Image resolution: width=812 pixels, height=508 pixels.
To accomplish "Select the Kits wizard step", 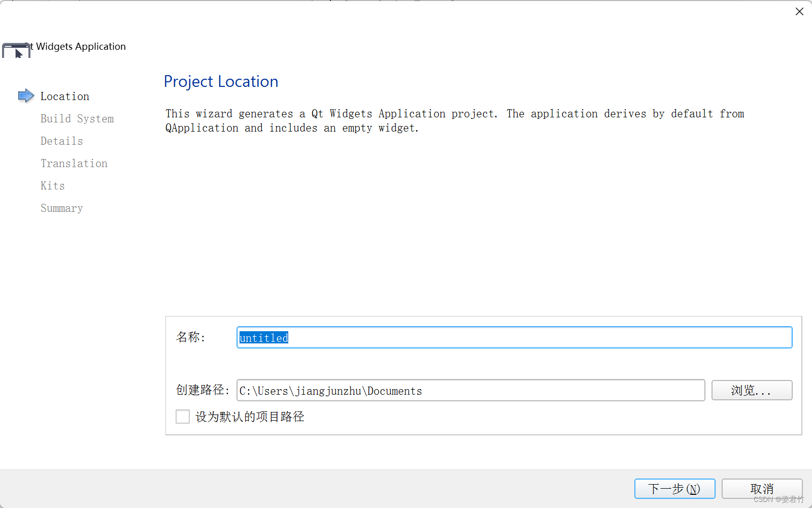I will (x=53, y=185).
